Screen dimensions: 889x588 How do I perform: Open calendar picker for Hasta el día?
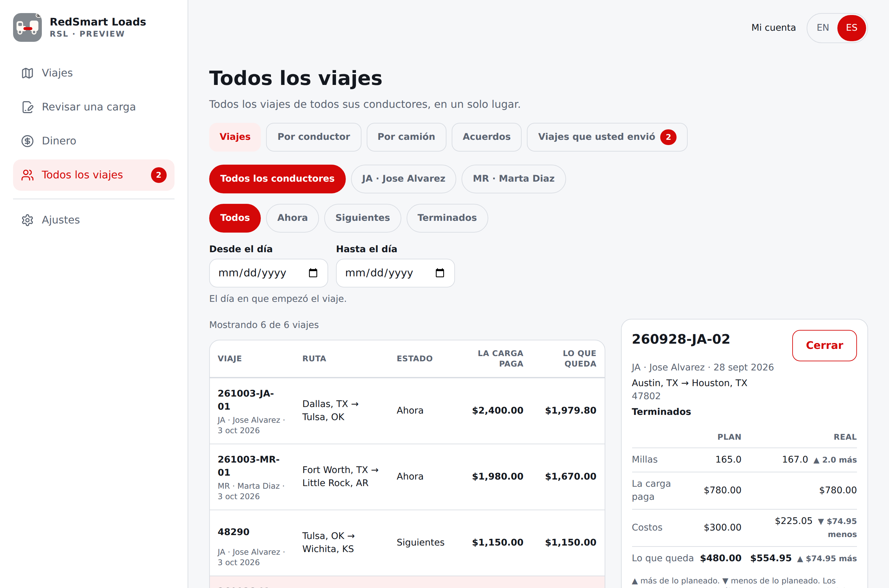[440, 273]
